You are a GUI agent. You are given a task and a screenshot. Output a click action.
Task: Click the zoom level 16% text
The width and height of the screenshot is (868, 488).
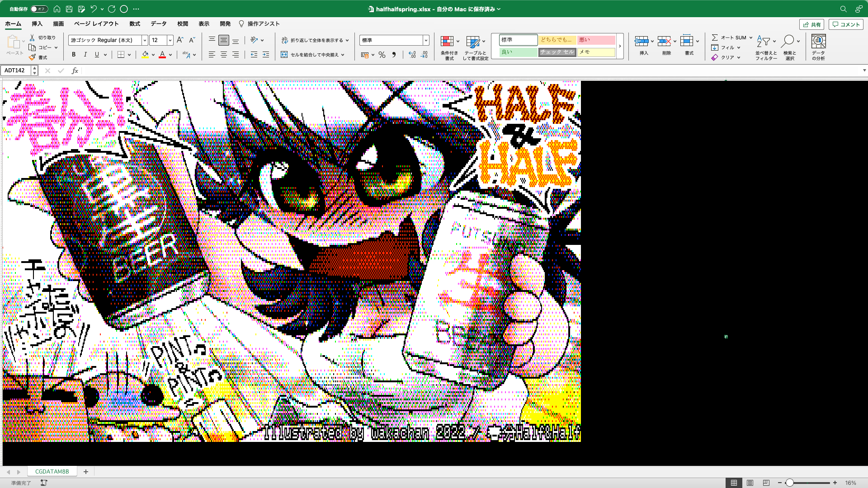pos(851,483)
